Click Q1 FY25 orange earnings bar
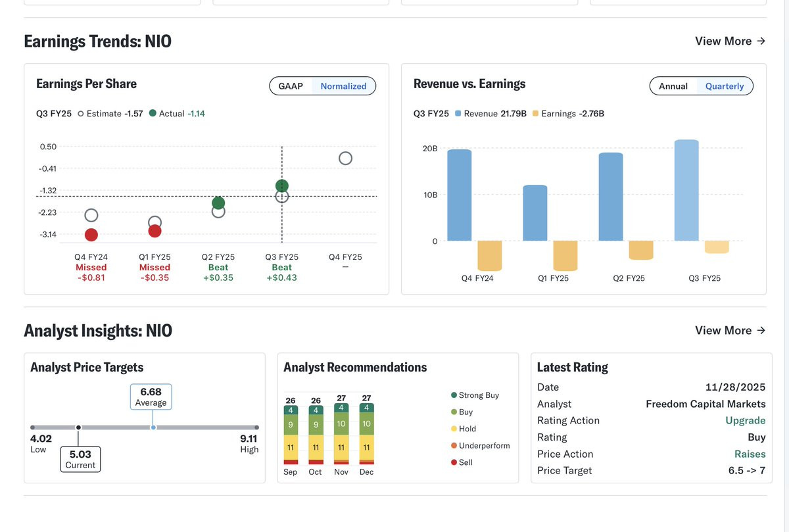The height and width of the screenshot is (532, 789). (x=565, y=256)
